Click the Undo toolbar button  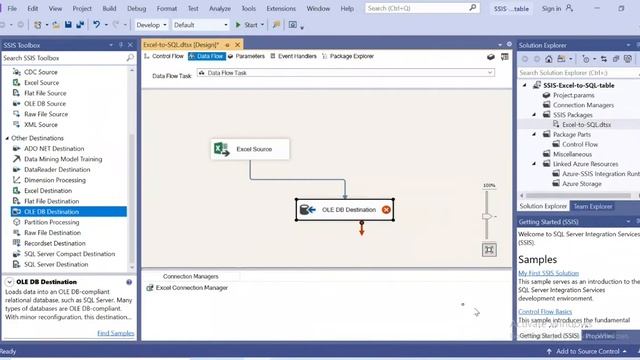click(x=96, y=25)
